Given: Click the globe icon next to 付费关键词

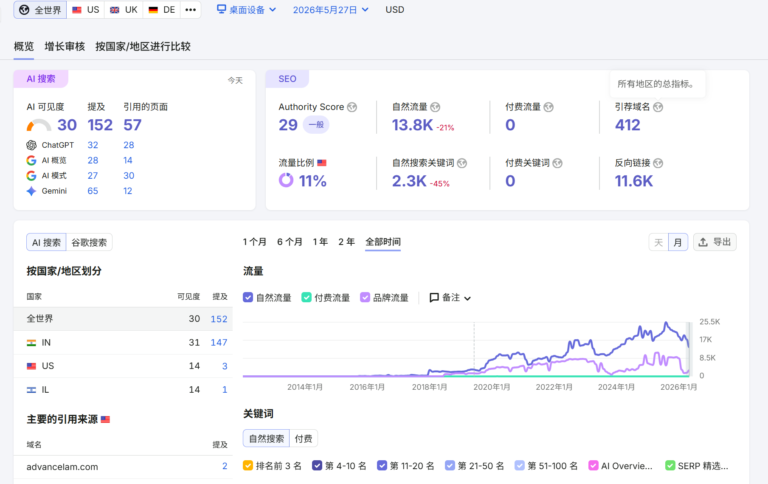Looking at the screenshot, I should (557, 163).
